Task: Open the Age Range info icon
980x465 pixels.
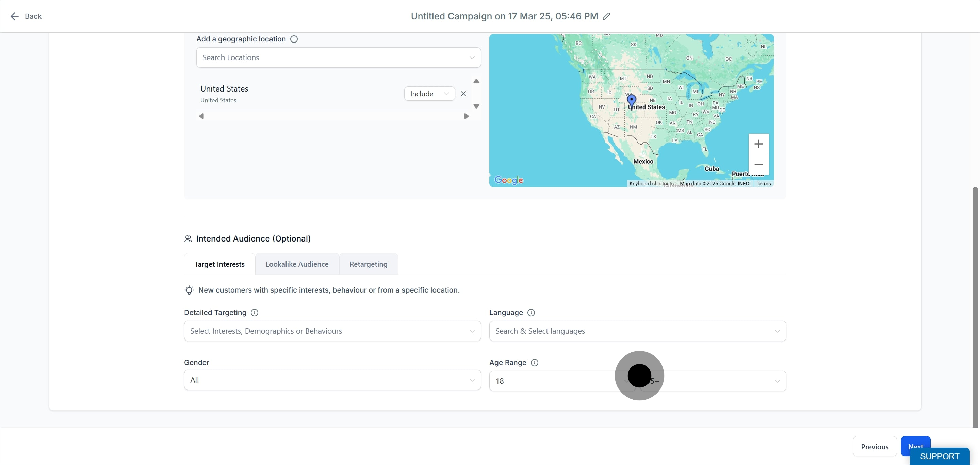Action: click(535, 362)
